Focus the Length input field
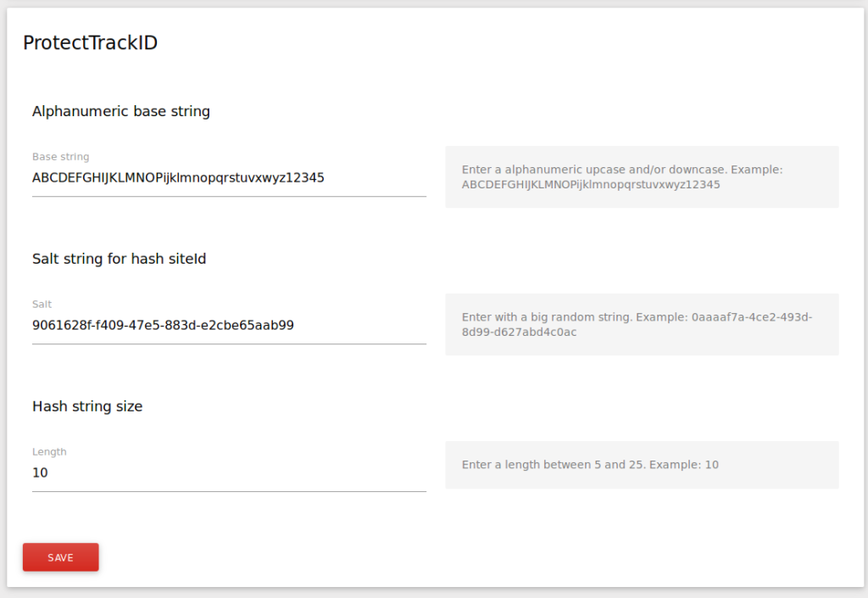This screenshot has height=598, width=868. click(x=229, y=472)
